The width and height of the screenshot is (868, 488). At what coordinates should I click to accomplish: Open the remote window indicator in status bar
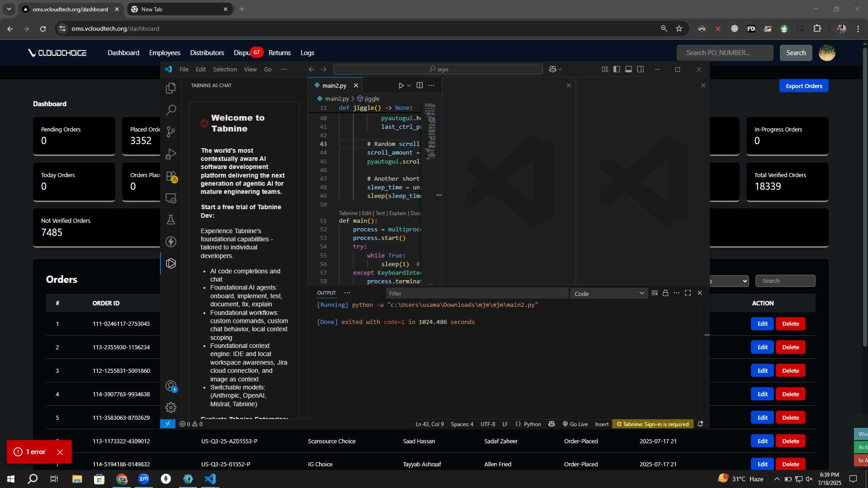[x=167, y=424]
